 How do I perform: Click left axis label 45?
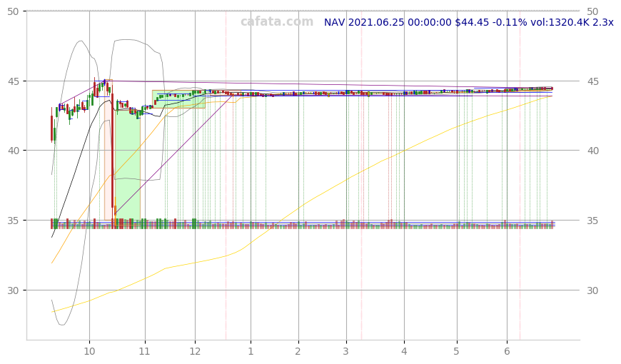pos(13,81)
